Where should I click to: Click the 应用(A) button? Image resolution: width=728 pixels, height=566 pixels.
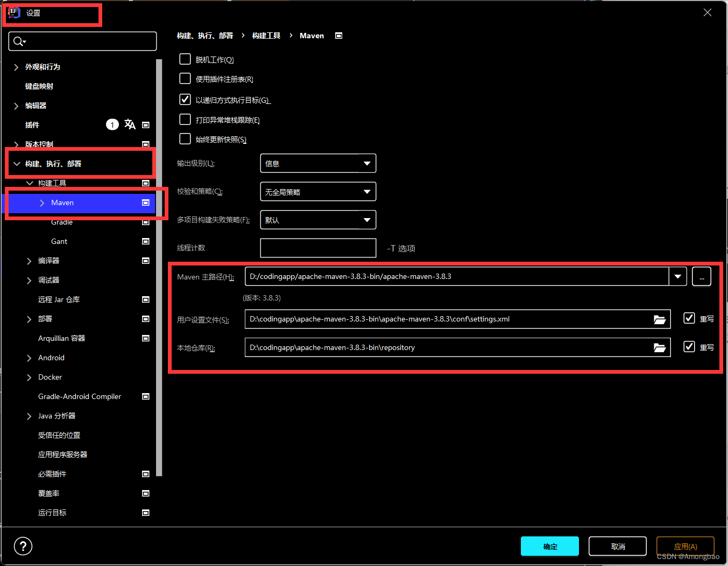685,546
